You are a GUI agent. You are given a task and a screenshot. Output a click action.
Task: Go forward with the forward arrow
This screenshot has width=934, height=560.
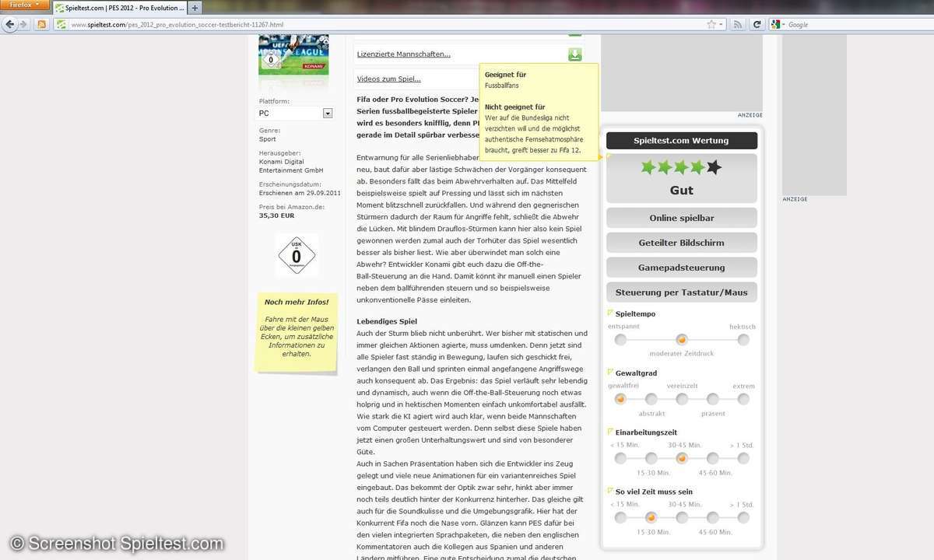coord(23,25)
